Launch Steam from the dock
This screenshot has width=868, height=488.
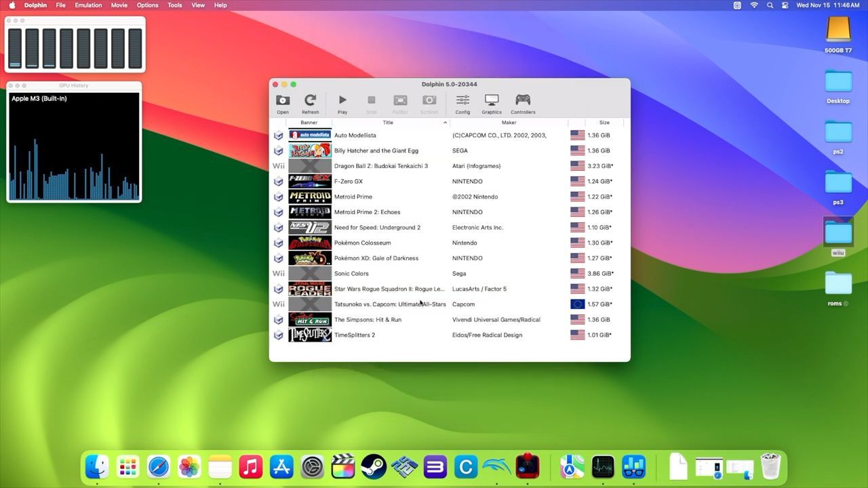[x=374, y=466]
